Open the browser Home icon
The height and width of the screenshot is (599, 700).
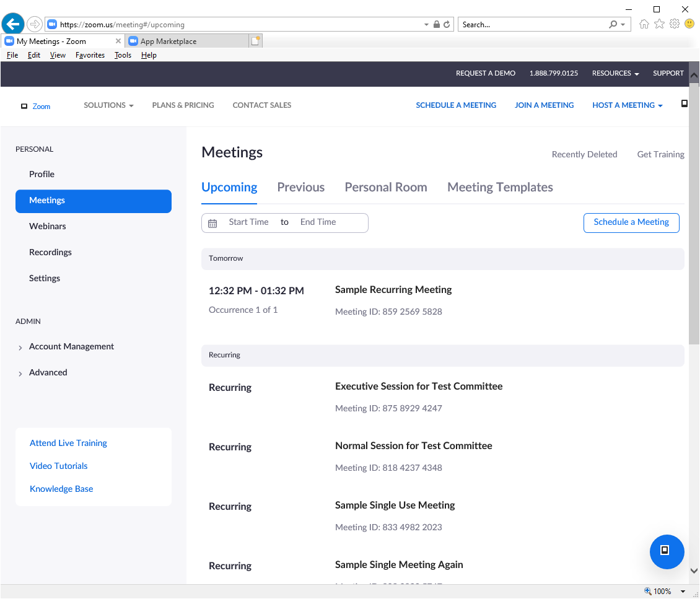[644, 24]
